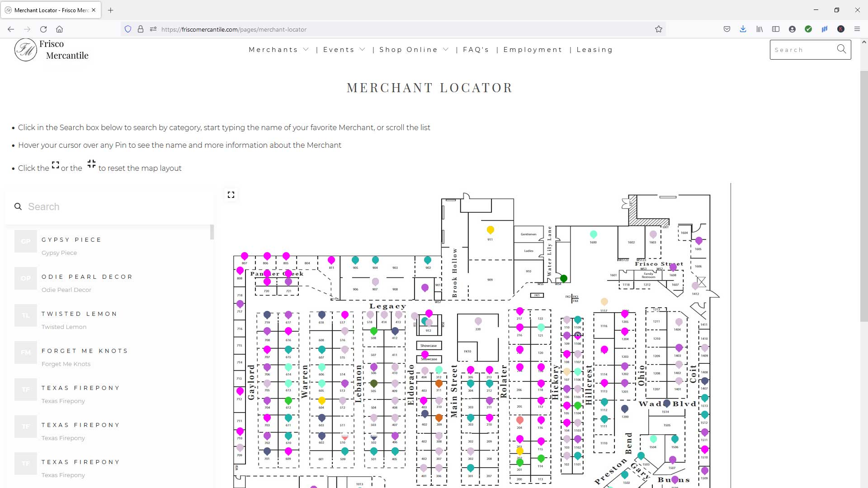
Task: Click the orange pin at booth 311
Action: click(x=439, y=384)
